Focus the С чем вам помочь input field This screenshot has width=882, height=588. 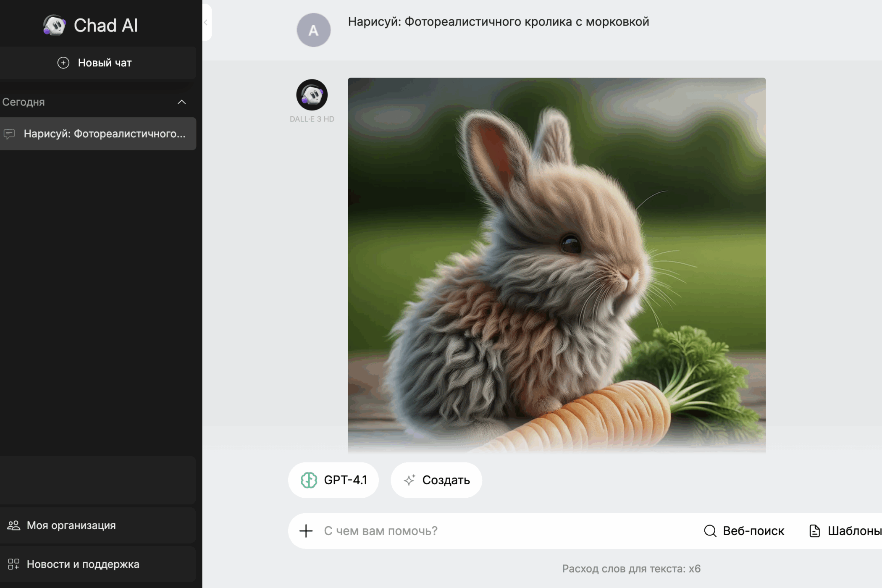tap(504, 531)
